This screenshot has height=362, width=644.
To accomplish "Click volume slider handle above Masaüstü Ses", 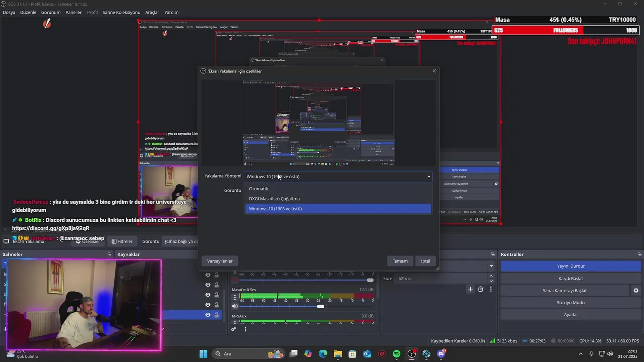I will (x=370, y=280).
